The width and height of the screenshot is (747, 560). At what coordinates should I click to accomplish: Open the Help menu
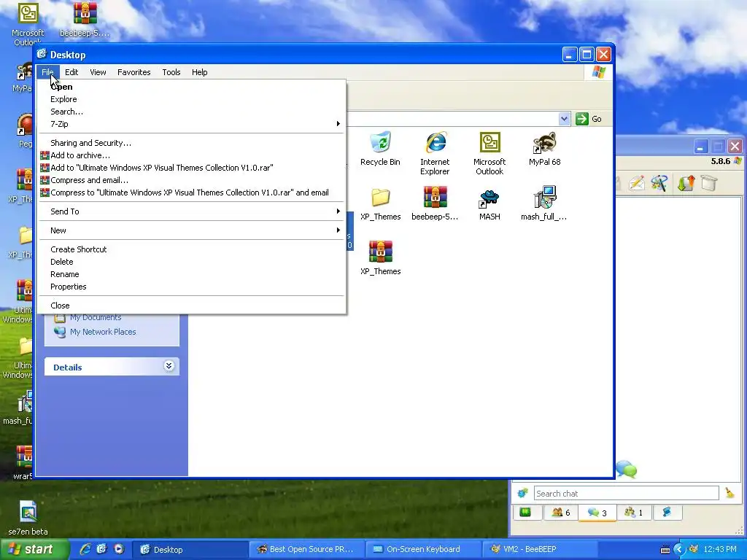pyautogui.click(x=200, y=72)
